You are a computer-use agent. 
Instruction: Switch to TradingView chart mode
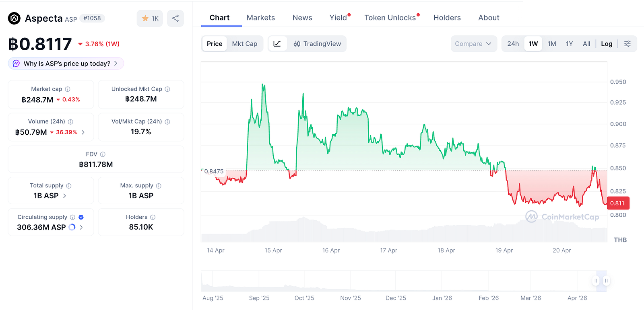317,44
